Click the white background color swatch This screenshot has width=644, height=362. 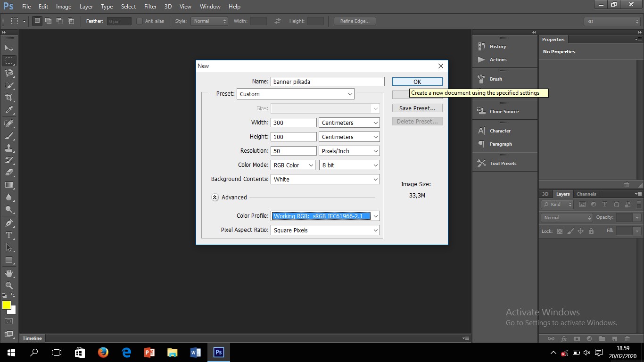pos(13,311)
